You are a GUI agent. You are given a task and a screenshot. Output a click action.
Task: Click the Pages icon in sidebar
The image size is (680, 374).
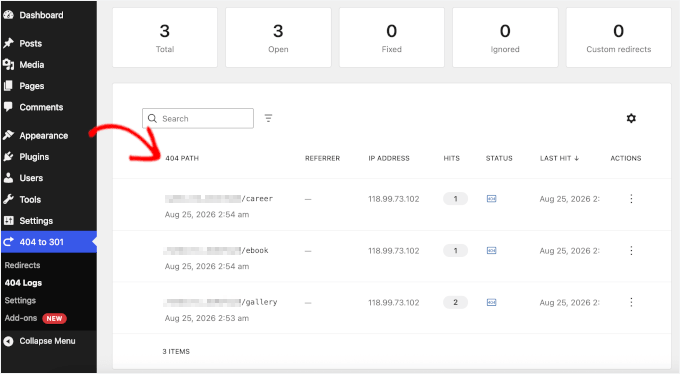tap(8, 86)
